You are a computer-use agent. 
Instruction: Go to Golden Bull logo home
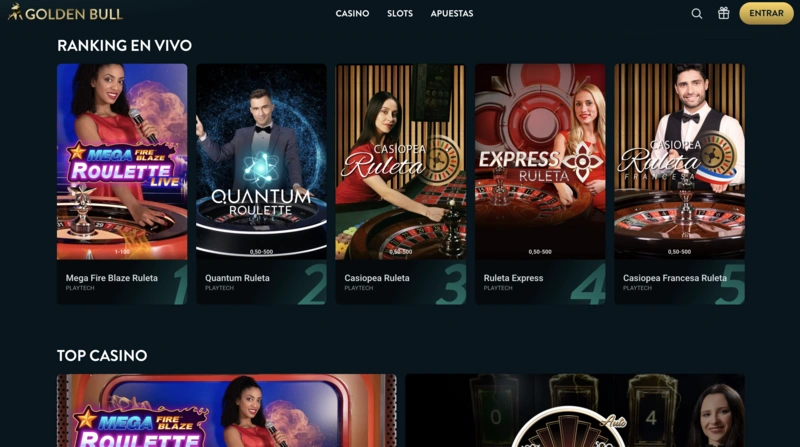65,13
